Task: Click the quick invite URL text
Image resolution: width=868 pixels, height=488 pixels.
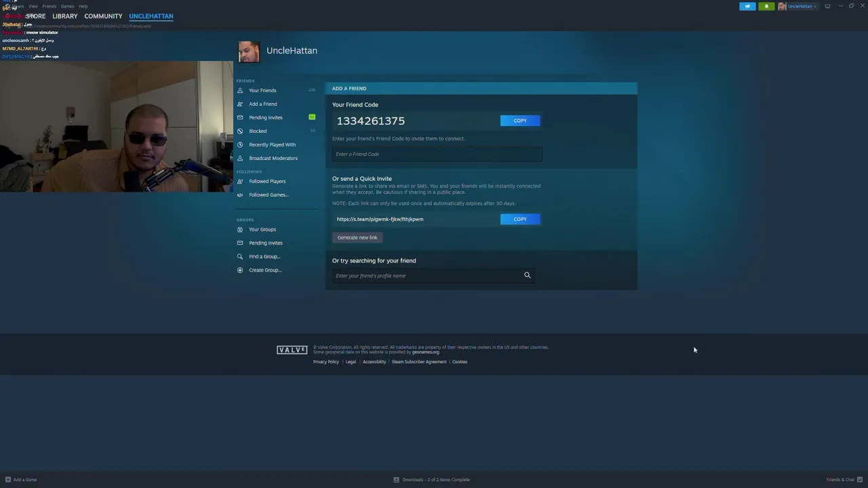Action: point(380,219)
